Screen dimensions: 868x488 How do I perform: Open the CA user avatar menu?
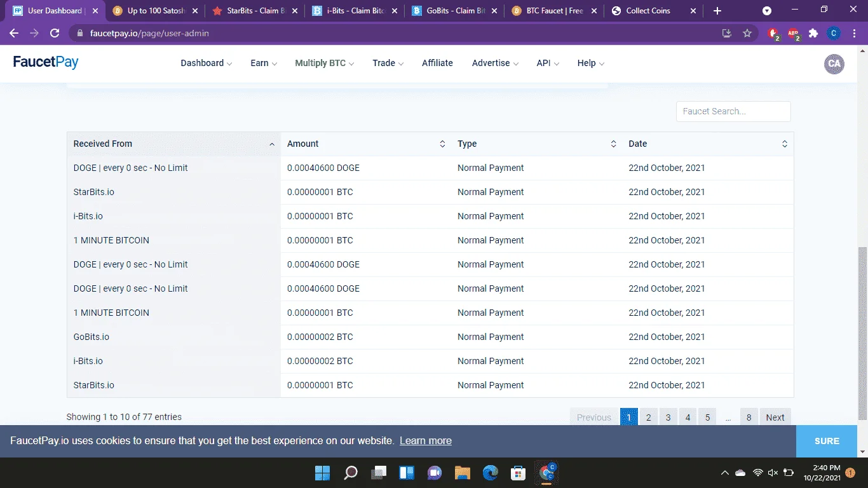pyautogui.click(x=834, y=64)
